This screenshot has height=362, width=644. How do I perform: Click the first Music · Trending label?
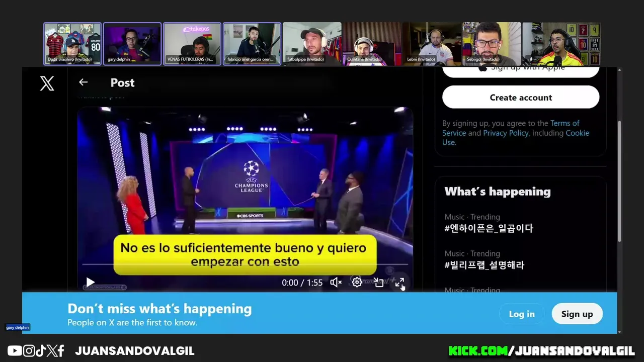pos(472,217)
